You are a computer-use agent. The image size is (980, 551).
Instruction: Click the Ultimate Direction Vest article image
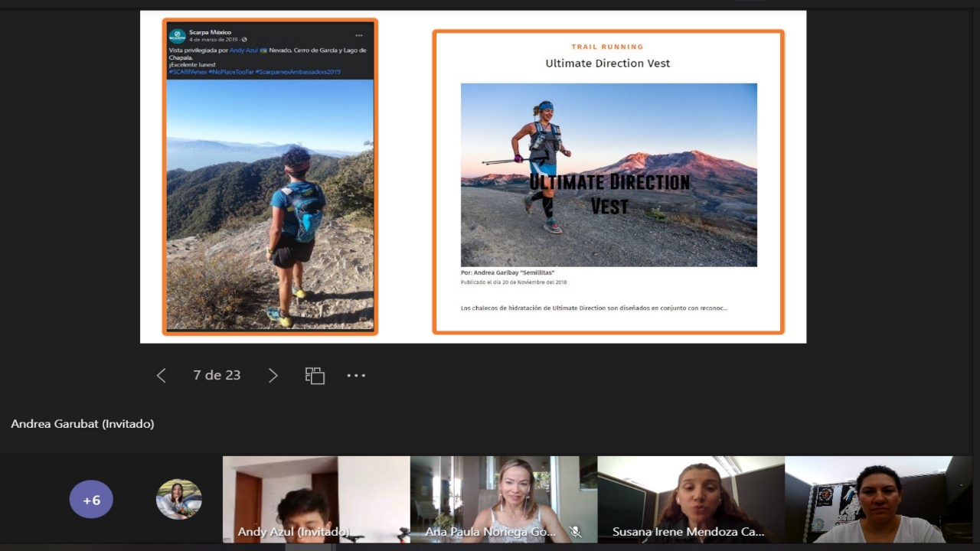tap(609, 174)
